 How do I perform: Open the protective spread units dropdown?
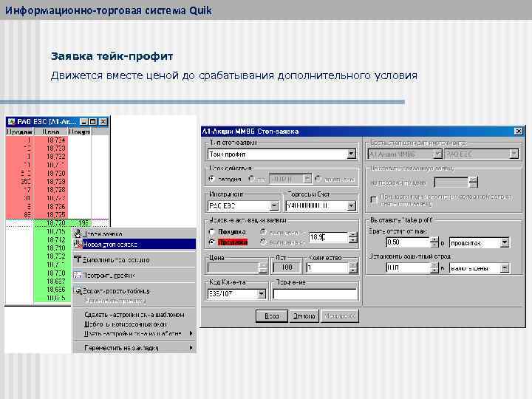point(505,268)
